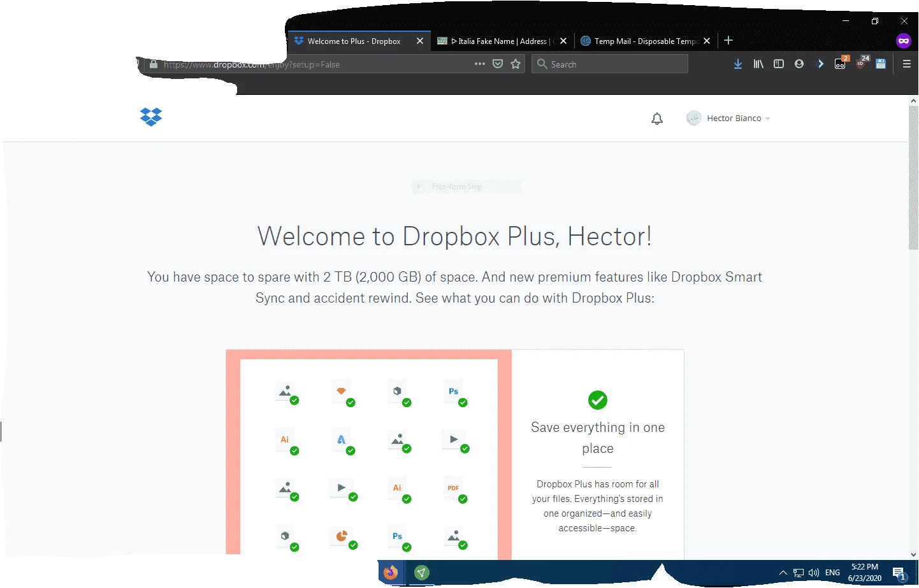Close the Temp Mail tab
This screenshot has height=588, width=919.
pos(706,41)
